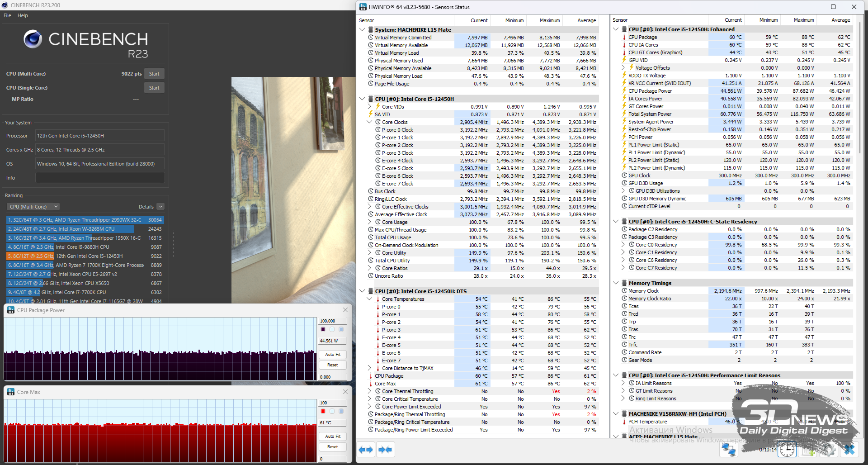Click the add log file spreadsheet icon
Screen dimensions: 868x465
point(808,450)
